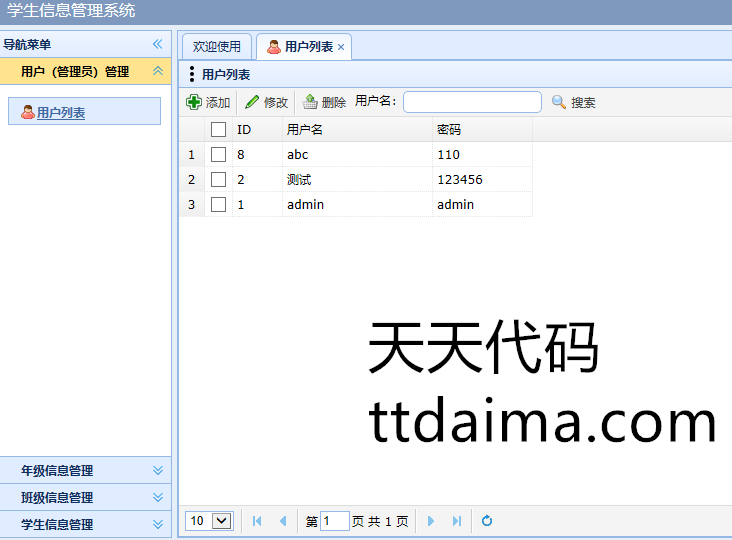
Task: Toggle the select-all header checkbox
Action: 219,130
